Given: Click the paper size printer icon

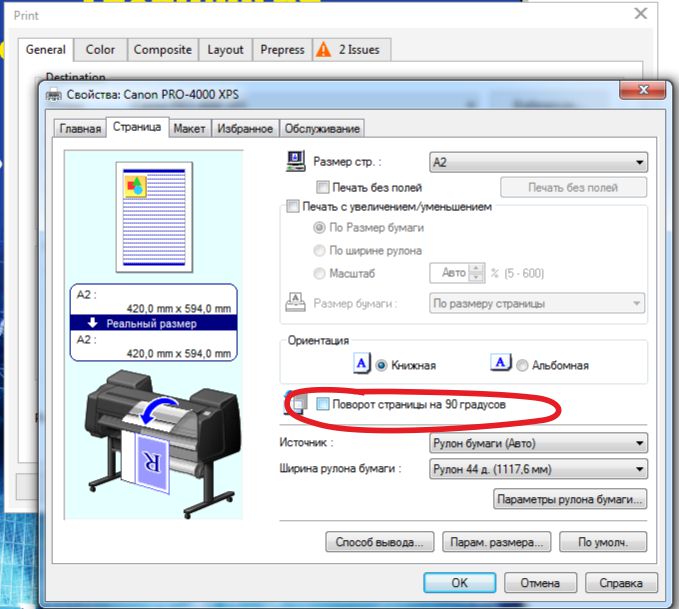Looking at the screenshot, I should (x=295, y=302).
